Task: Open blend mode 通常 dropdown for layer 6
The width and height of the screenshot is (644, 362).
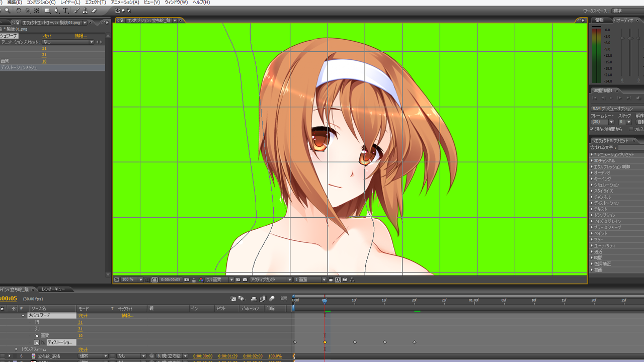Action: tap(93, 356)
